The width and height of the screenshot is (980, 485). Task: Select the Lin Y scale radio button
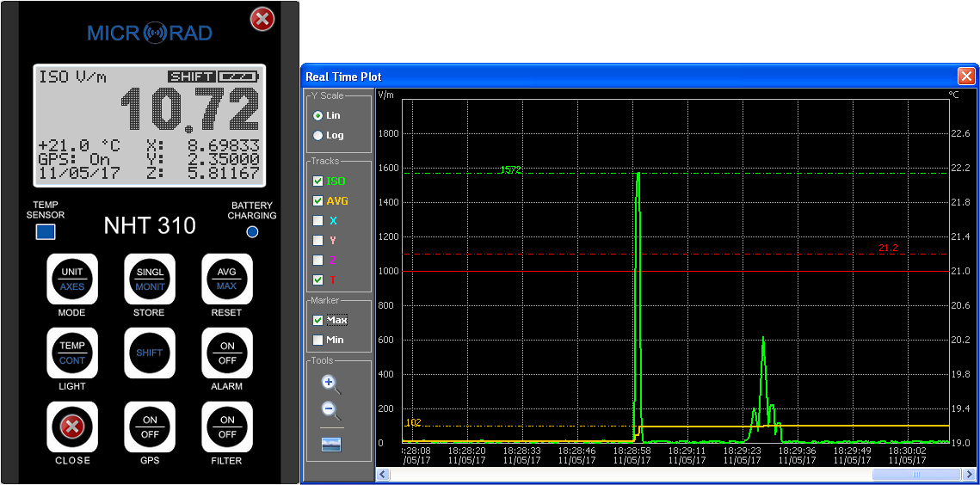pyautogui.click(x=317, y=115)
